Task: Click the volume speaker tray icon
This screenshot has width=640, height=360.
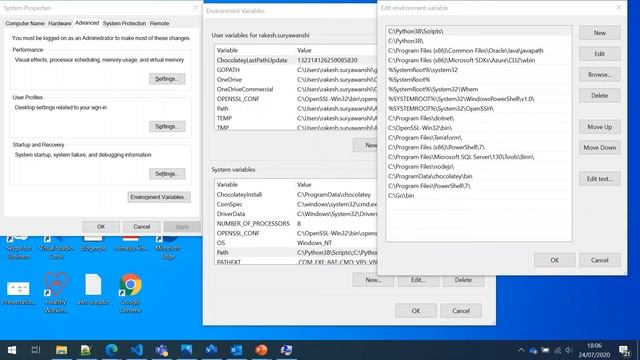Action: tap(569, 350)
